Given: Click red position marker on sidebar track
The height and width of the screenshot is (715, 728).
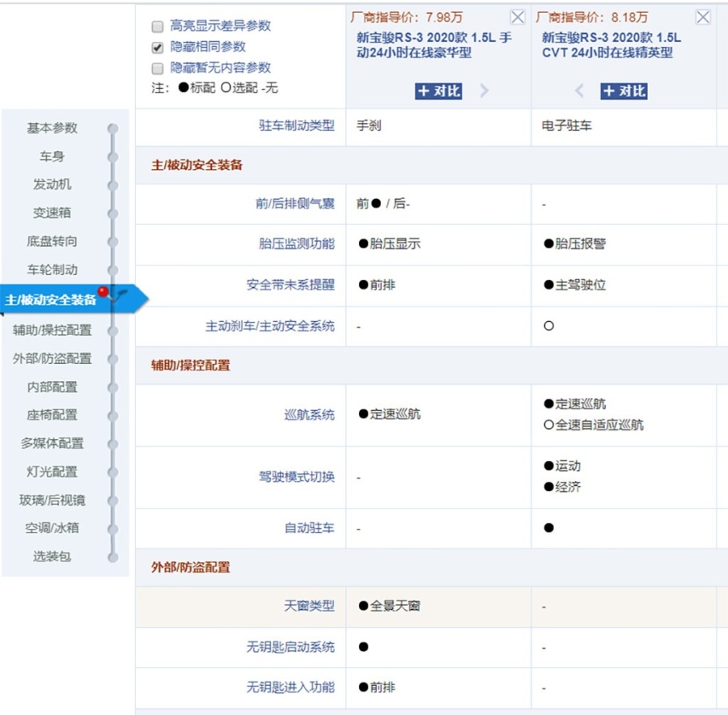Looking at the screenshot, I should pyautogui.click(x=103, y=292).
